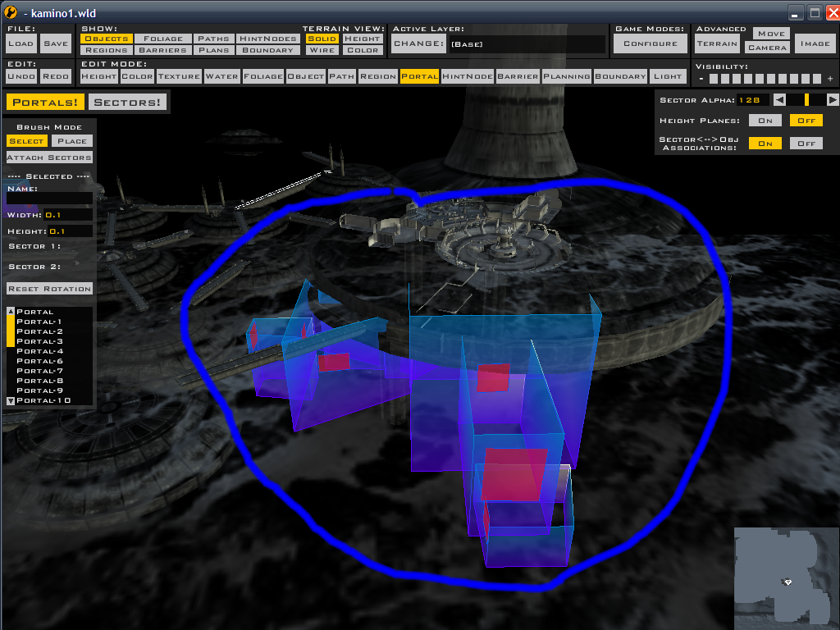Toggle Paths display in Show section
Viewport: 840px width, 630px height.
(x=213, y=39)
